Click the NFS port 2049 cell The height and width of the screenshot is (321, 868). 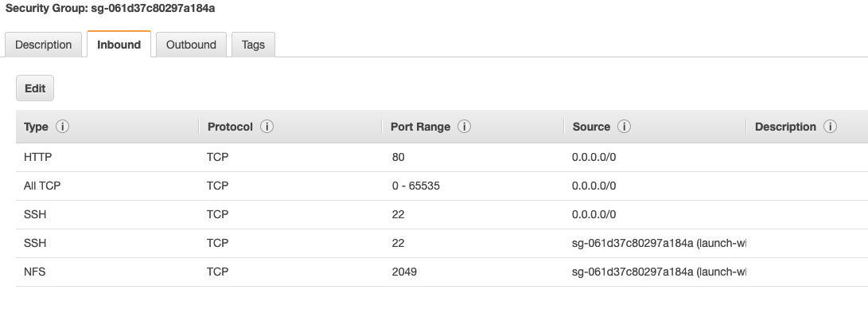[404, 272]
